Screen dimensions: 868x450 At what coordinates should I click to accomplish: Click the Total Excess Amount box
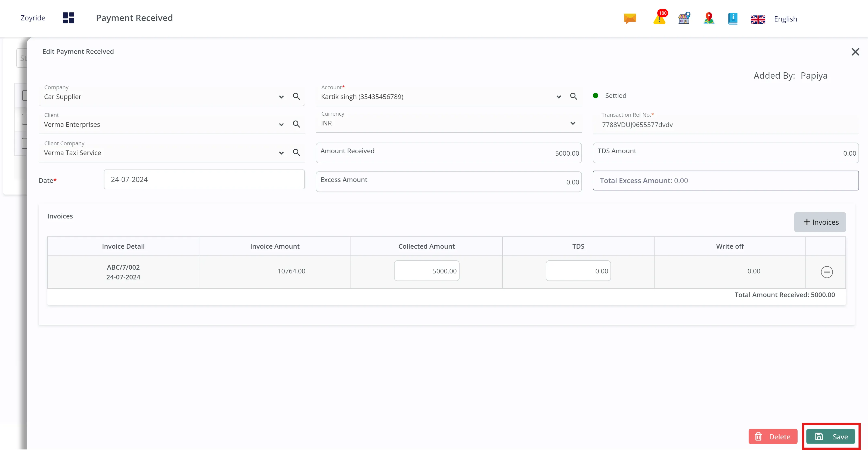[x=726, y=181]
